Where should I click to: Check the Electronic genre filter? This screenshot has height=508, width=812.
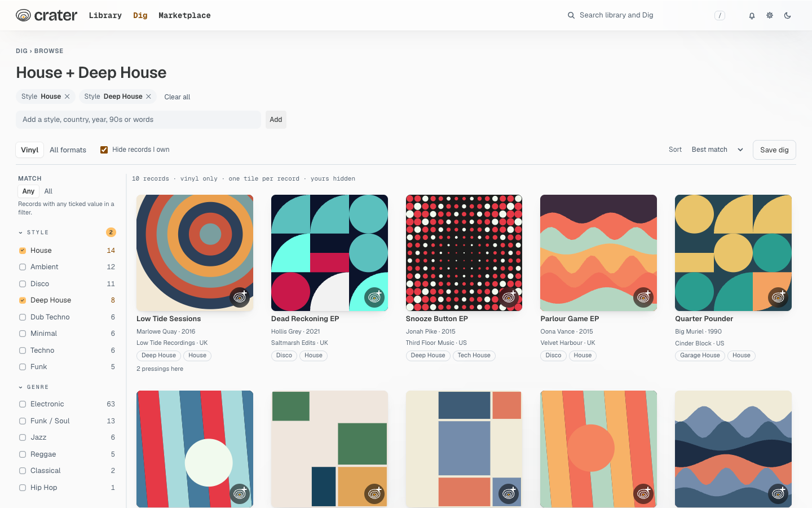click(x=23, y=404)
